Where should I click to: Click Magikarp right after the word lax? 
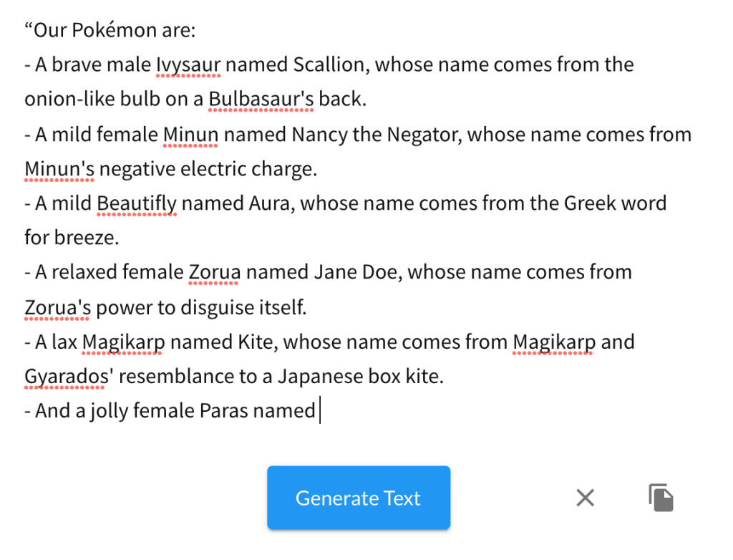pos(124,342)
